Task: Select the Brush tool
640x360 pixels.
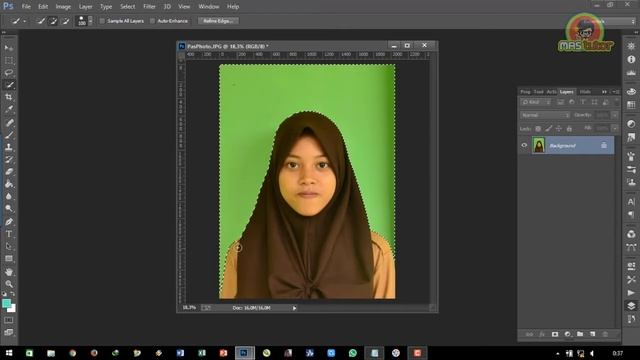Action: 9,135
